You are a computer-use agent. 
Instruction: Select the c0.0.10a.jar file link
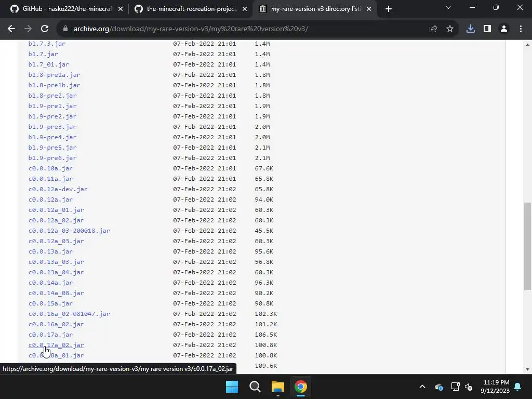50,169
